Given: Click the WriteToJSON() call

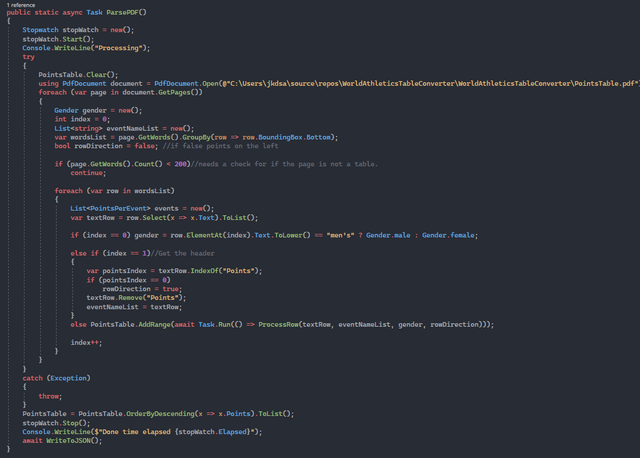Looking at the screenshot, I should coord(76,440).
